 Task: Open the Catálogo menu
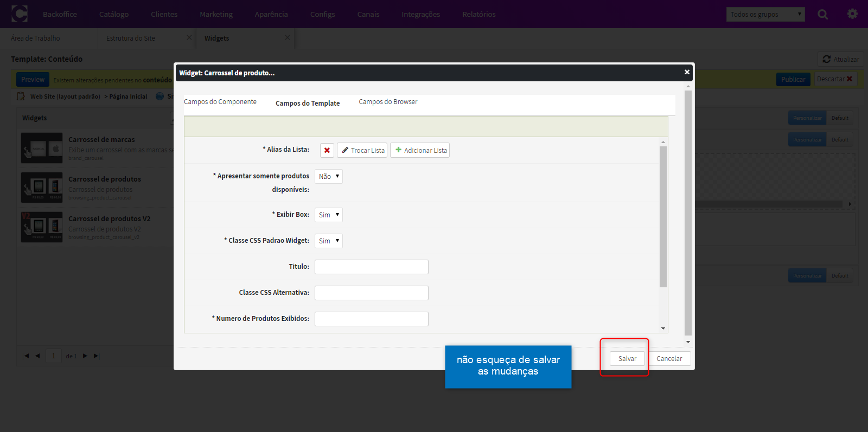[x=114, y=14]
